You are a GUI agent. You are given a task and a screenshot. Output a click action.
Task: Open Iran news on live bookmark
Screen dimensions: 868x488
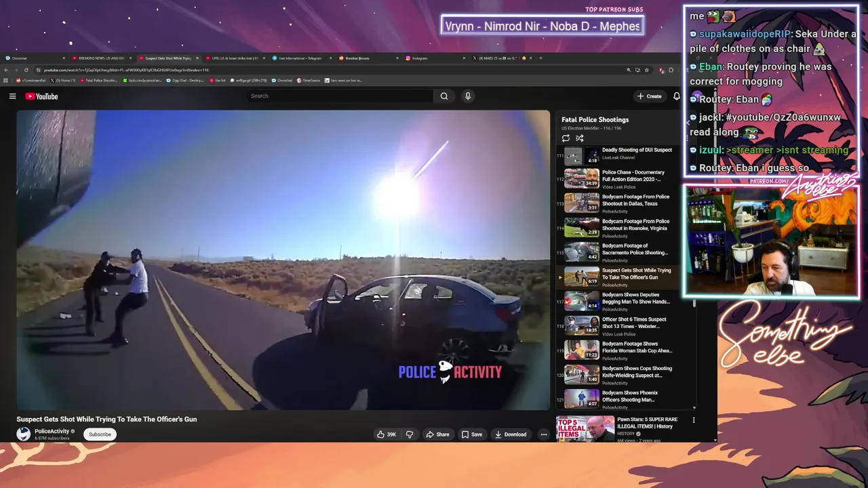click(344, 81)
